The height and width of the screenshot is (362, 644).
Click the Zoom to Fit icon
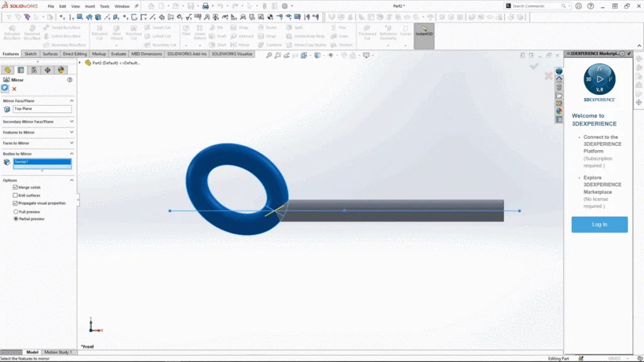click(269, 55)
